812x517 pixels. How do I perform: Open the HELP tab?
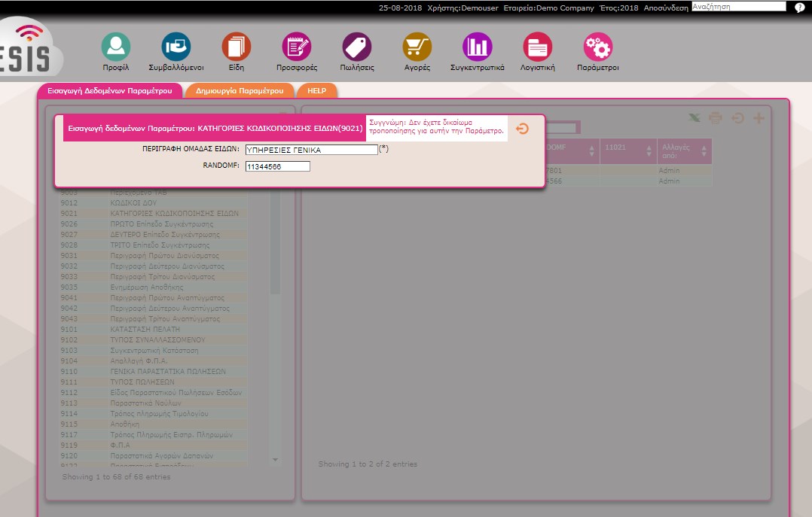(x=316, y=90)
